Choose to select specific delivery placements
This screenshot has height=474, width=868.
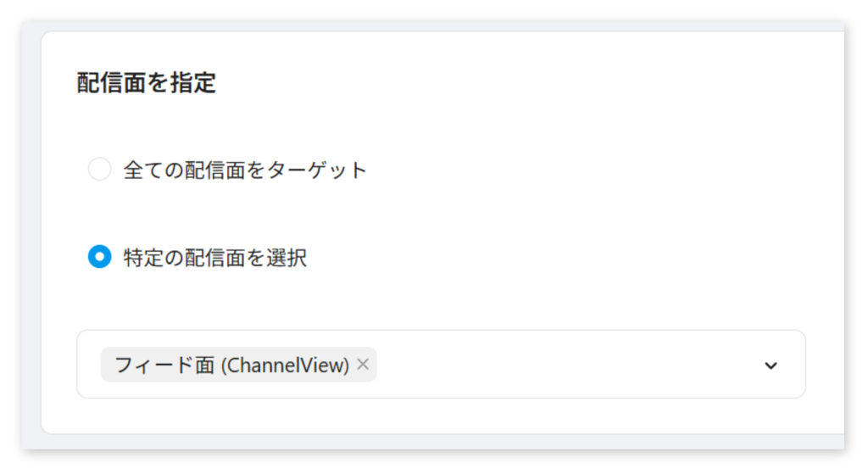[x=100, y=257]
